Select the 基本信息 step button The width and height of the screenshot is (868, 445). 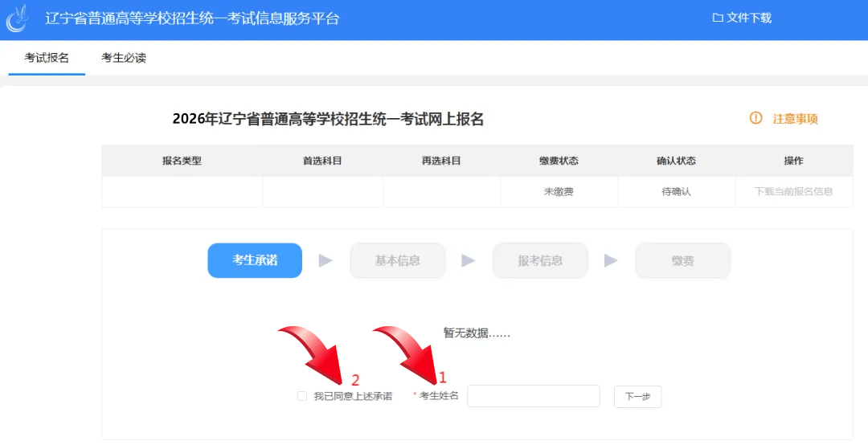[x=398, y=260]
